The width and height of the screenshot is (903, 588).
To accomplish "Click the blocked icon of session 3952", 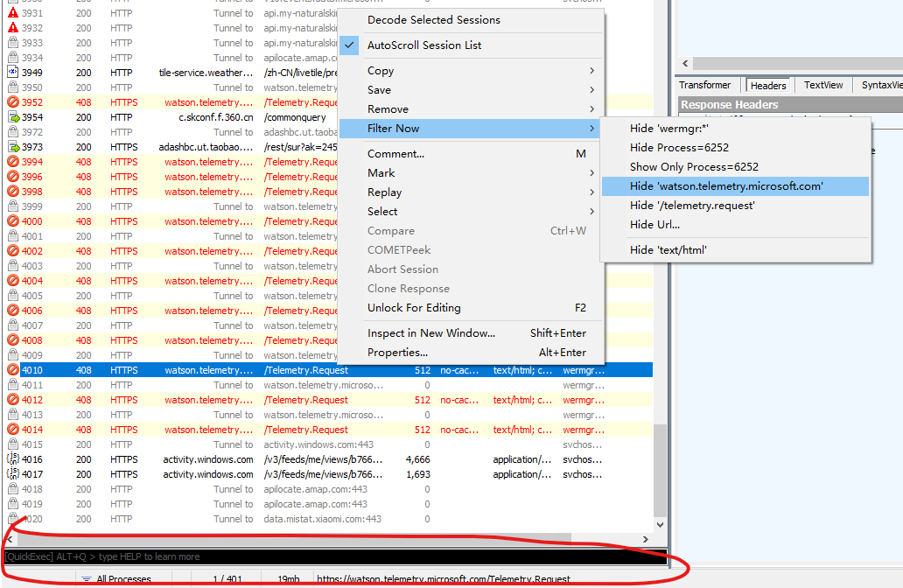I will pos(12,102).
